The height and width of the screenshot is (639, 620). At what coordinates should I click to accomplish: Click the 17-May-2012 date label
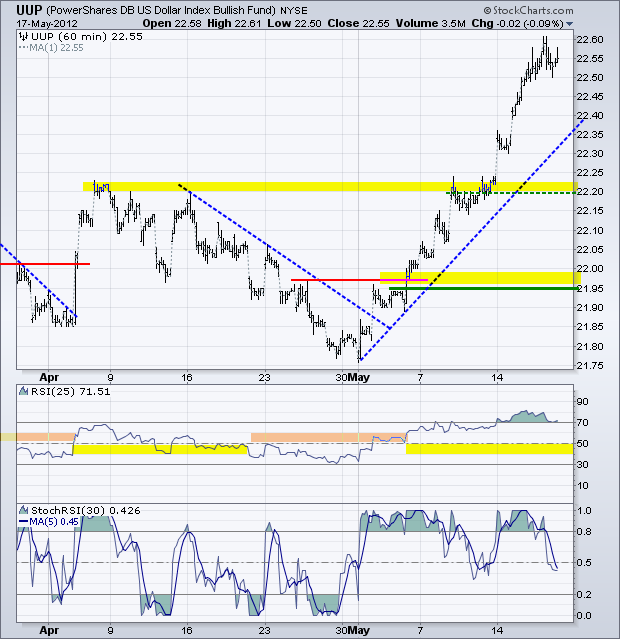tap(47, 24)
